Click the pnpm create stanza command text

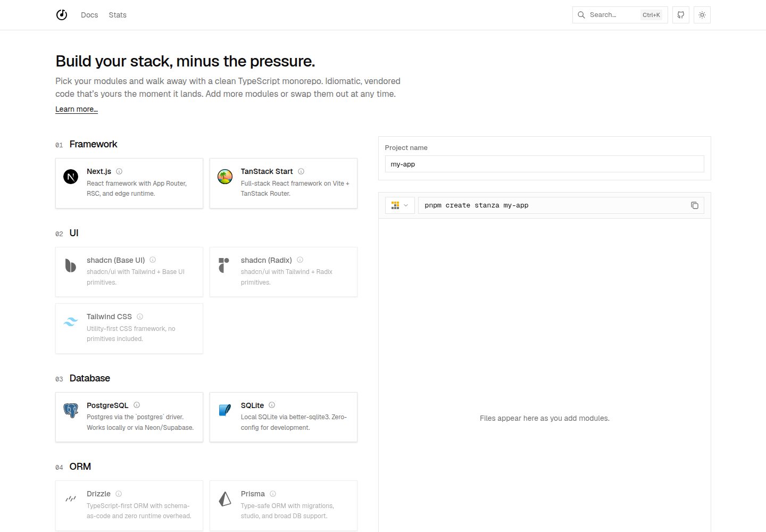click(x=477, y=205)
